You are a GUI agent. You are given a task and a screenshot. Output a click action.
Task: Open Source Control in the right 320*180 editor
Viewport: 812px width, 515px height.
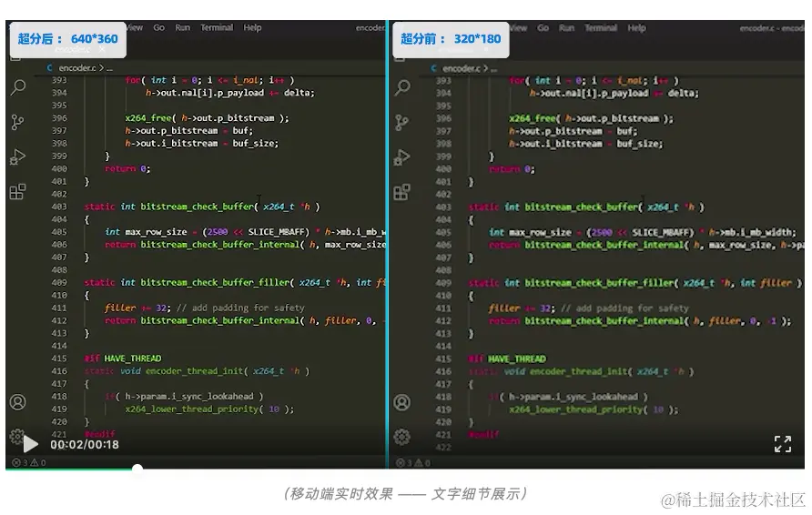[401, 123]
